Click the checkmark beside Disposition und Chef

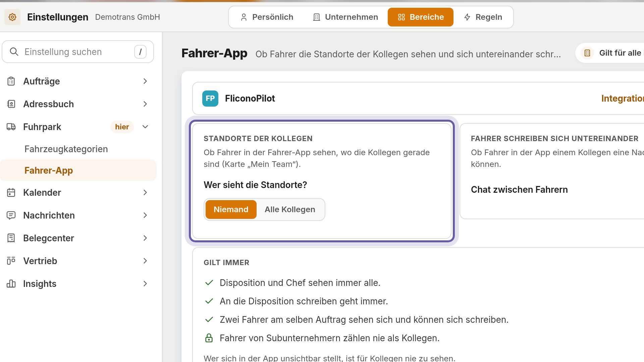point(209,283)
